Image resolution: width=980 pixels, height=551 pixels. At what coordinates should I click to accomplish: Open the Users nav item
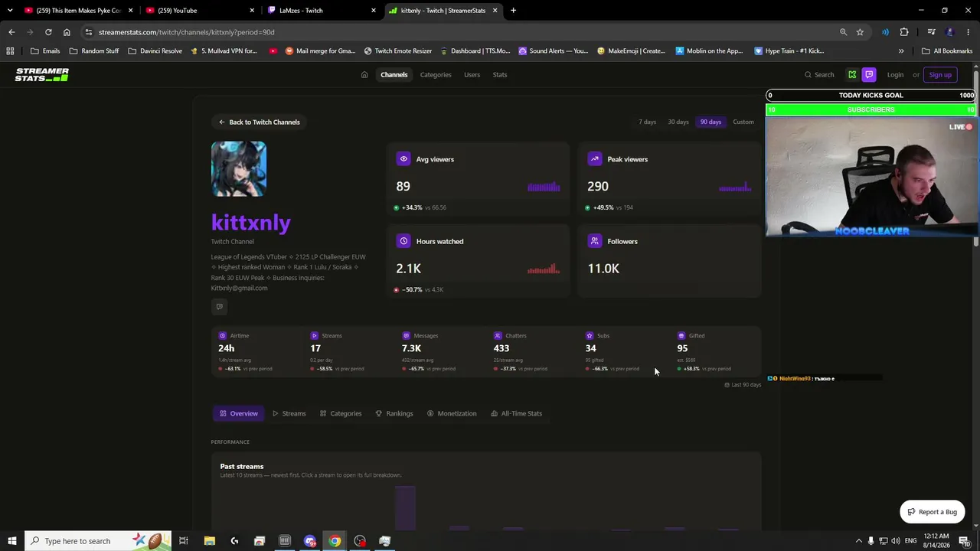(x=472, y=75)
